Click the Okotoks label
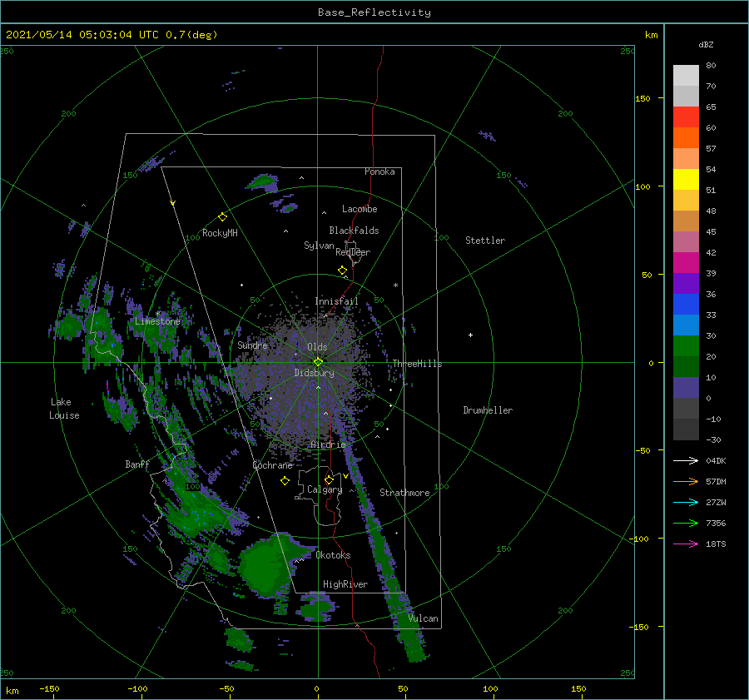Screen dimensions: 749x700 tap(333, 555)
